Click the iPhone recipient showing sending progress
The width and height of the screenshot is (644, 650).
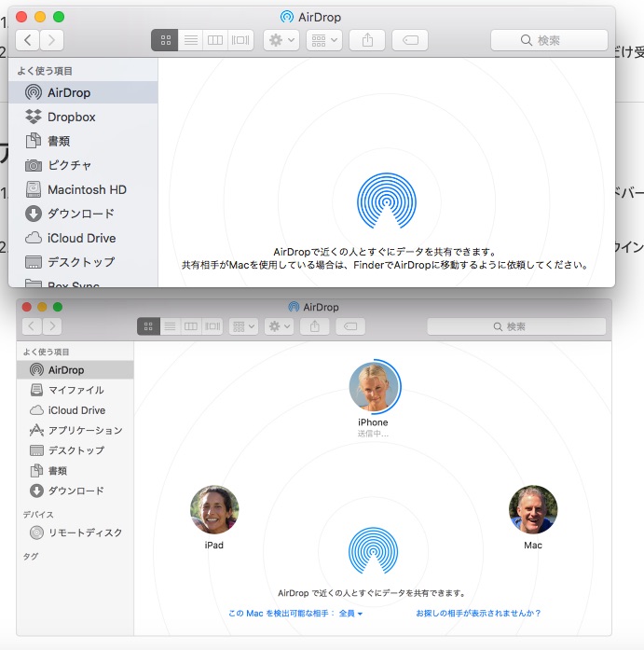pyautogui.click(x=373, y=387)
